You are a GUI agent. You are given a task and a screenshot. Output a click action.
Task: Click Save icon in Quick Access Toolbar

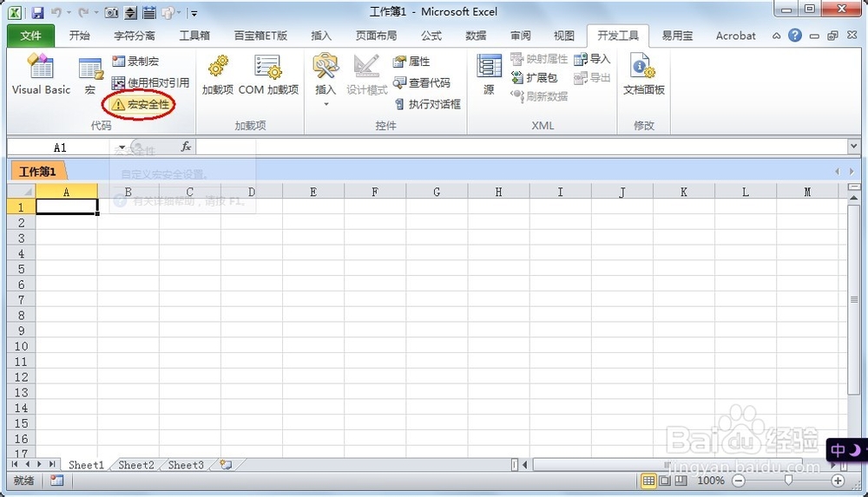[37, 12]
